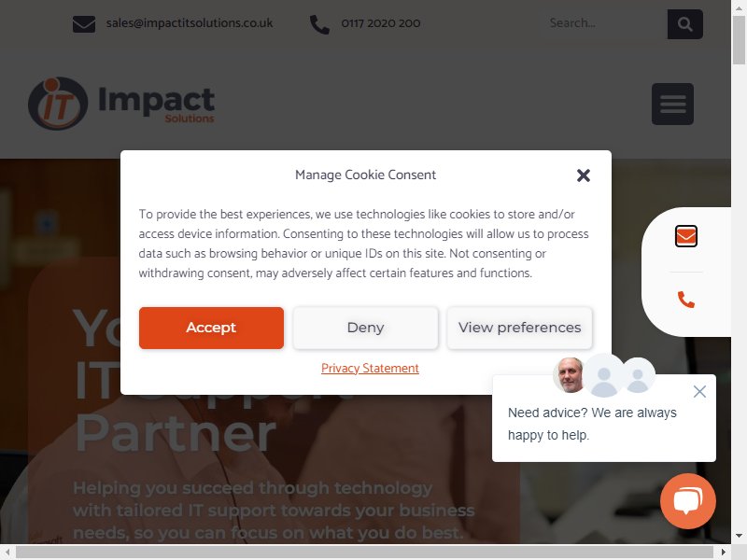Image resolution: width=747 pixels, height=560 pixels.
Task: Open the hamburger navigation menu
Action: point(672,104)
